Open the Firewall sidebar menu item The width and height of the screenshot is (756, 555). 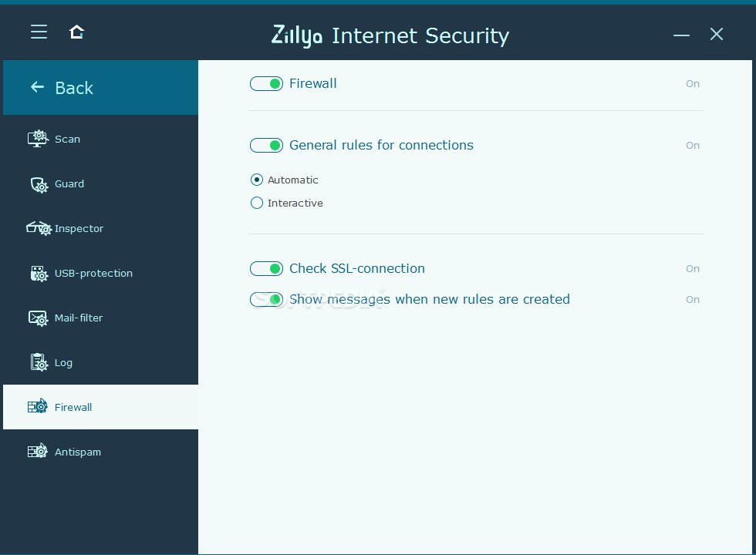pos(100,407)
